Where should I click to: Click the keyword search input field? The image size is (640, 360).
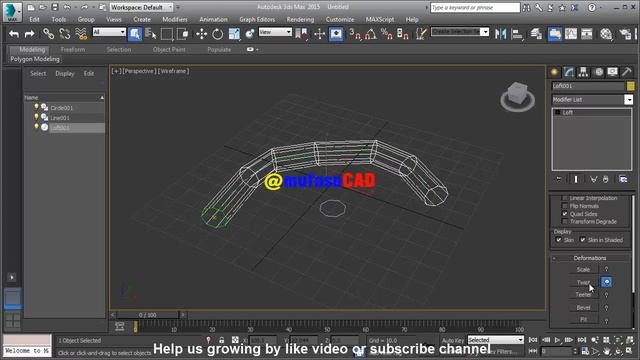point(475,7)
